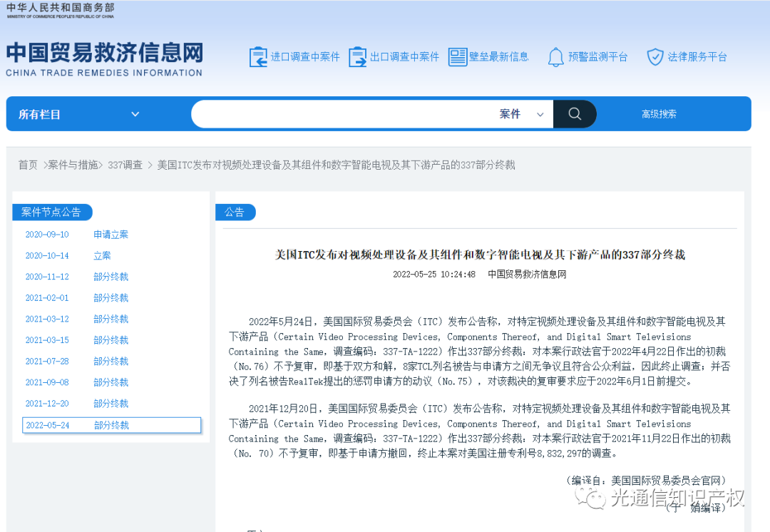Click the paragraph starting 2021年12月20日
This screenshot has height=532, width=770.
480,431
